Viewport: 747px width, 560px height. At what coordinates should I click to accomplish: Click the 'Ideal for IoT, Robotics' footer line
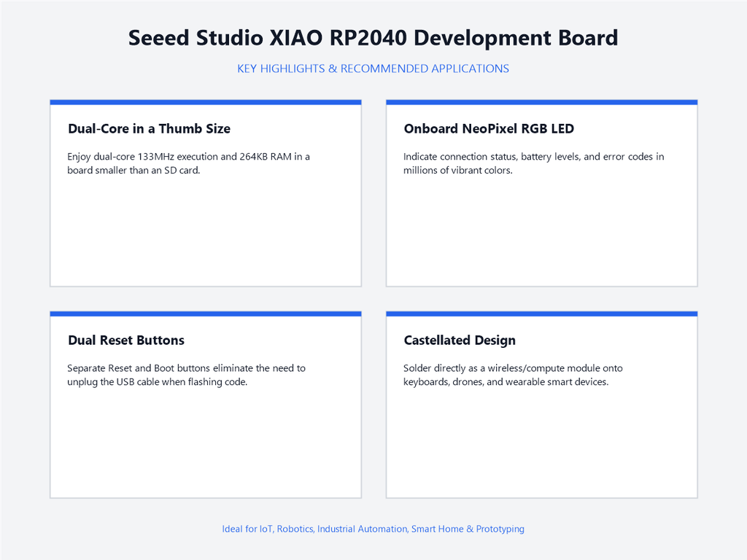click(373, 529)
